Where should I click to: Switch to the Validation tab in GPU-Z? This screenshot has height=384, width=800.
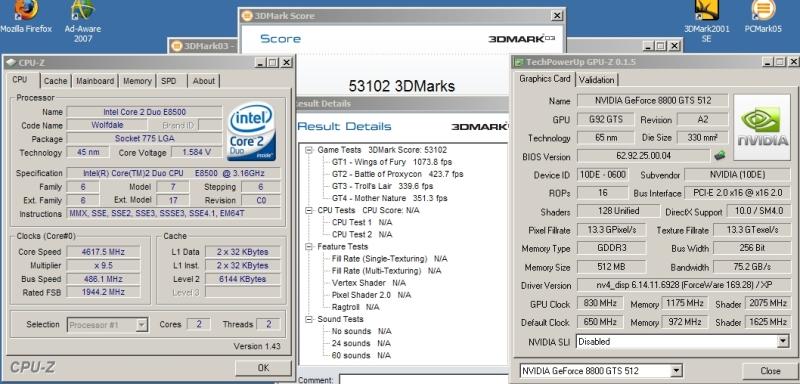[597, 80]
